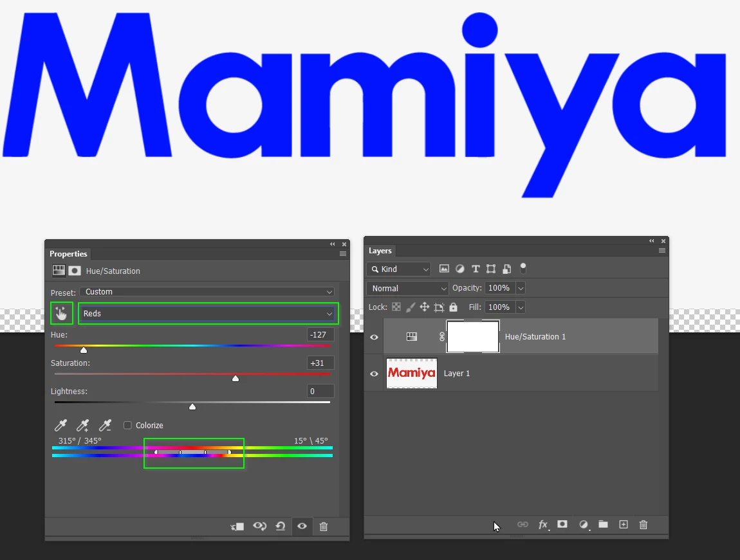Open the Preset dropdown showing Custom
Screen dimensions: 740x560
[x=207, y=292]
